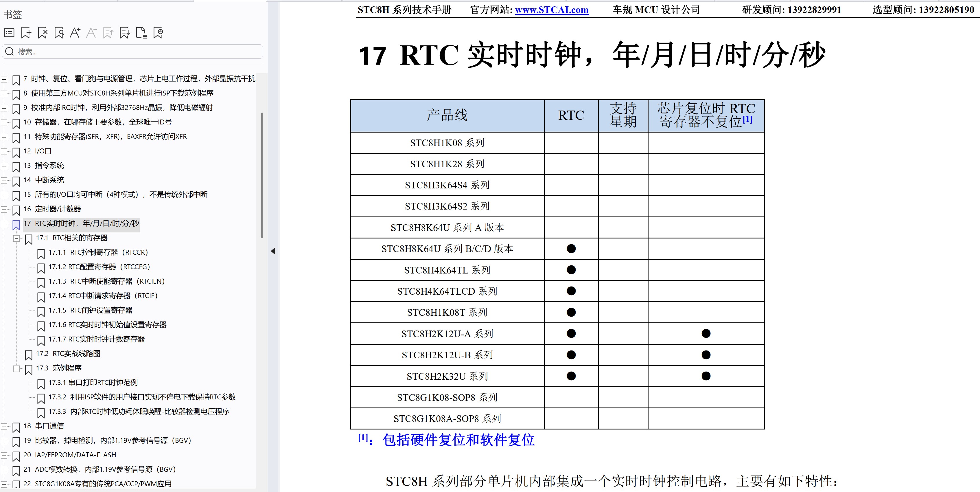The height and width of the screenshot is (492, 980).
Task: Select table cell STC8H2K32U 系列
Action: tap(447, 376)
